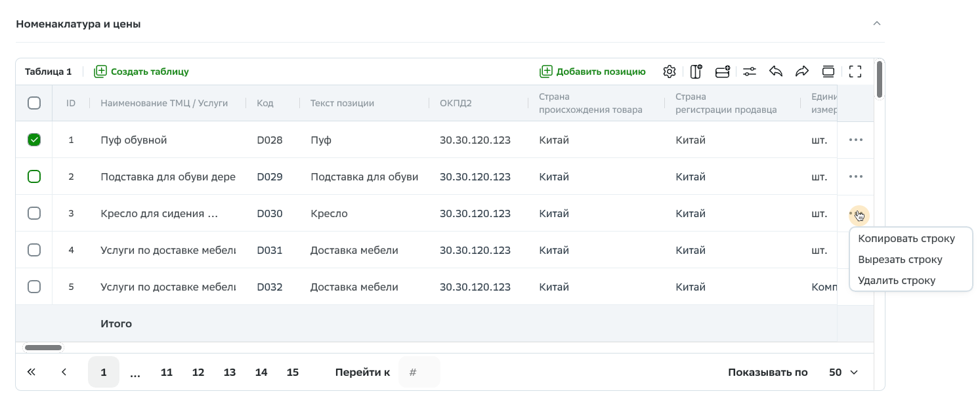
Task: Expand the table to fullscreen
Action: coord(855,71)
